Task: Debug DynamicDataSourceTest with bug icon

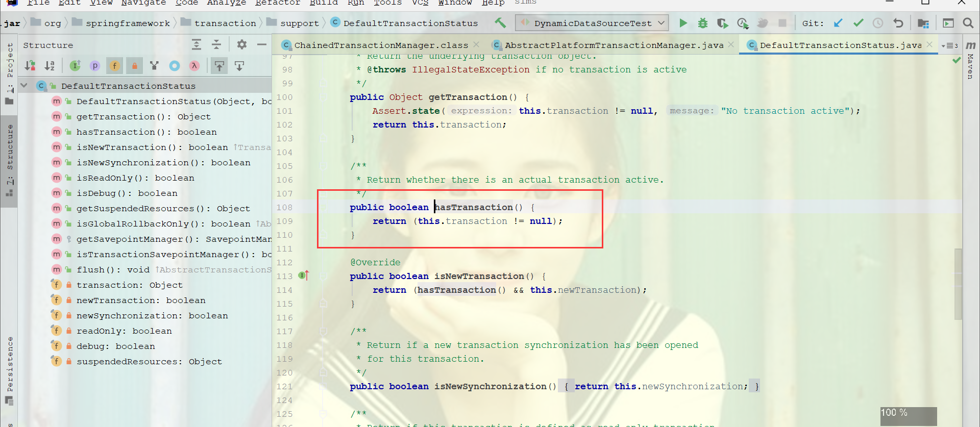Action: pos(703,23)
